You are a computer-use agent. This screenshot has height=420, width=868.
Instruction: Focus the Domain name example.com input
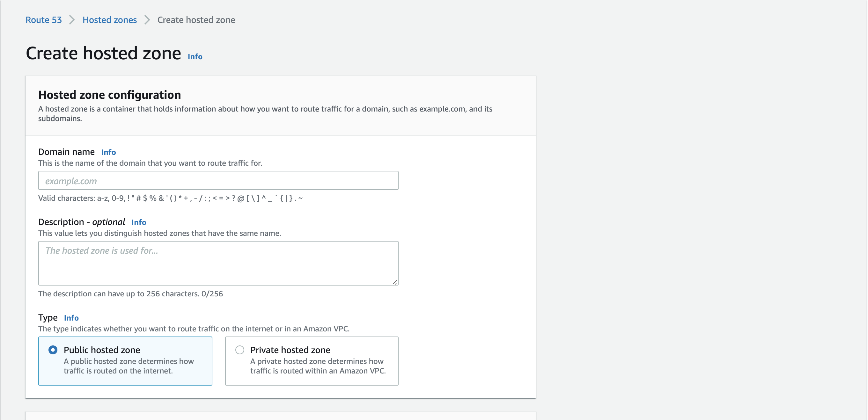pyautogui.click(x=218, y=181)
